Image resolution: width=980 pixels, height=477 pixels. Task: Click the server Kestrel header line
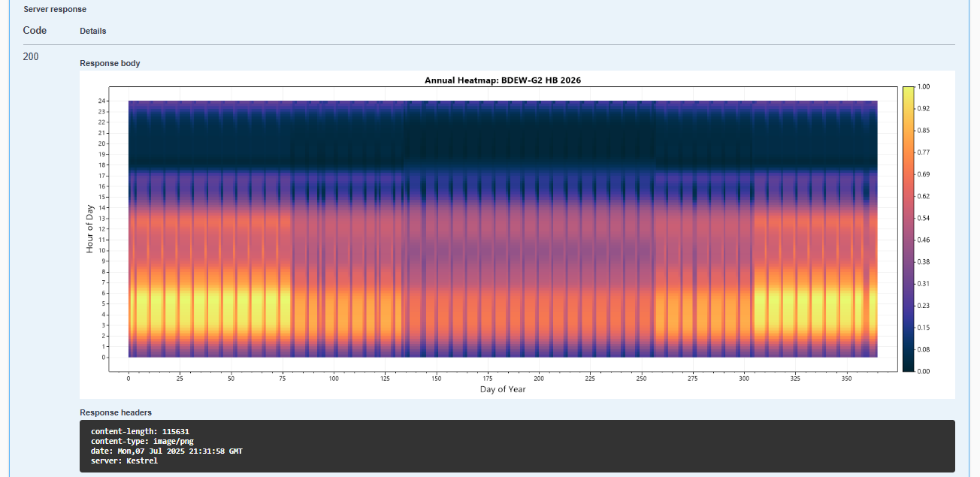124,461
